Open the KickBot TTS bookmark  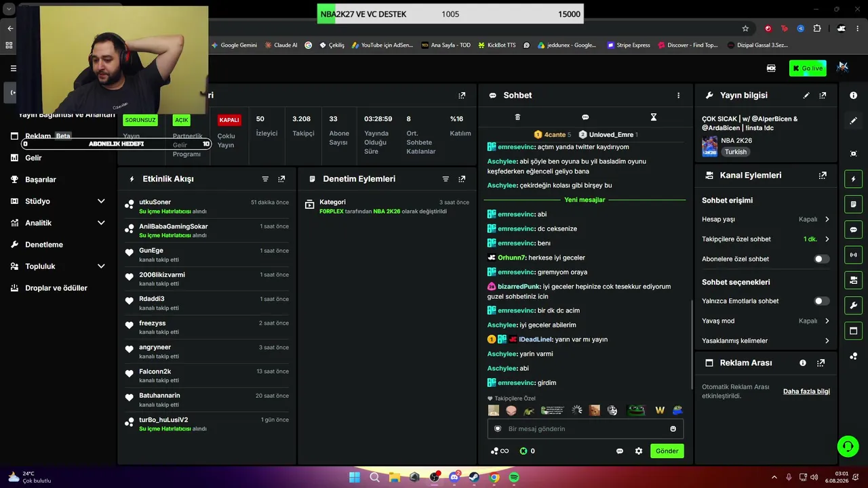pos(496,45)
